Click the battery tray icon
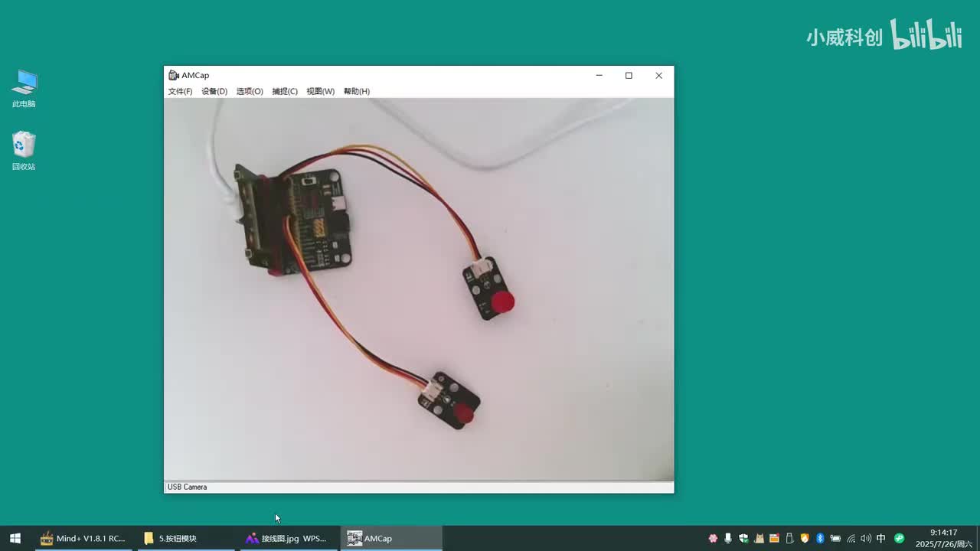 [835, 539]
